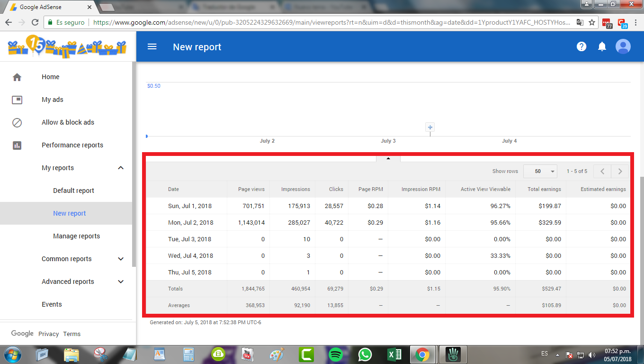Sort by Active View Viewable column
Screen dimensions: 644x364
(486, 189)
